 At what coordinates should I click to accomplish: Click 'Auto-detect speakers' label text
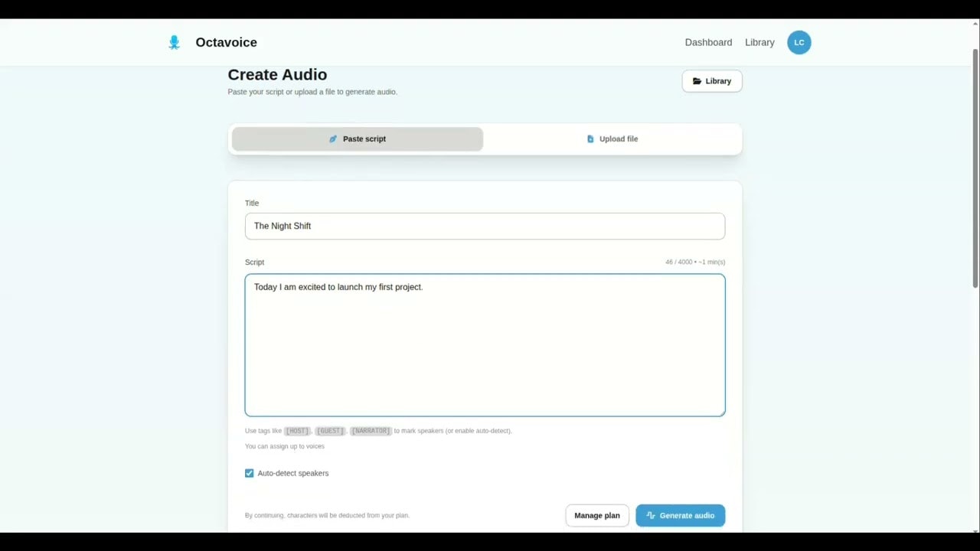pos(293,473)
